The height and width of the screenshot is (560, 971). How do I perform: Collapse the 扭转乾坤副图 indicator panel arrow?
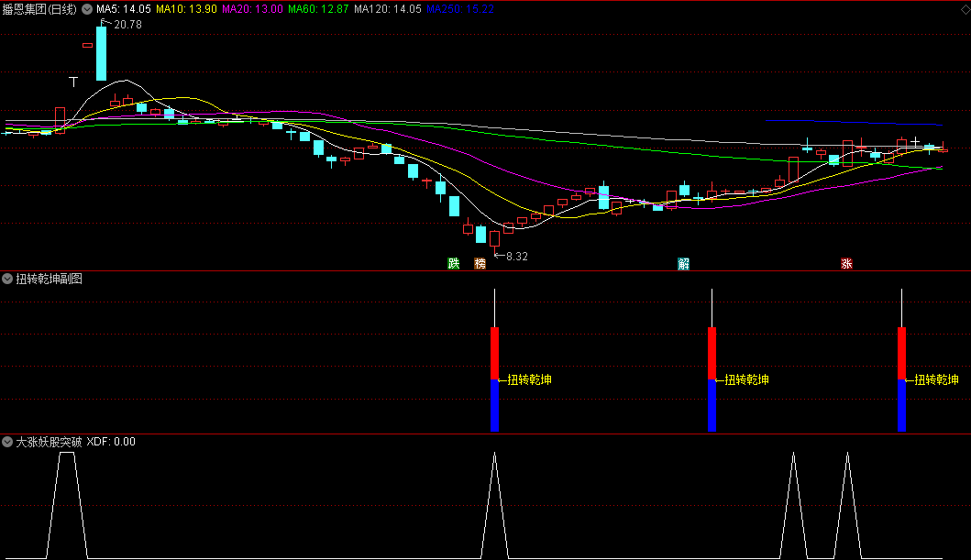[7, 279]
